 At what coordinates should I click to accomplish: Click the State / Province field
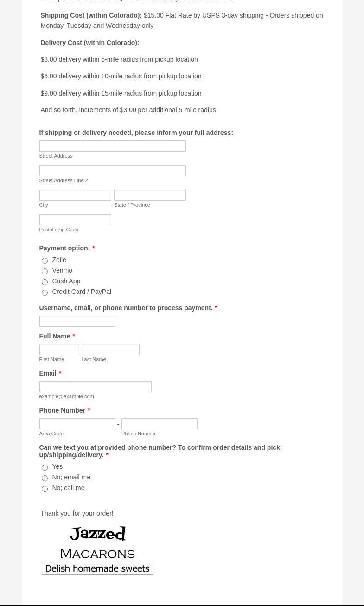pos(150,195)
